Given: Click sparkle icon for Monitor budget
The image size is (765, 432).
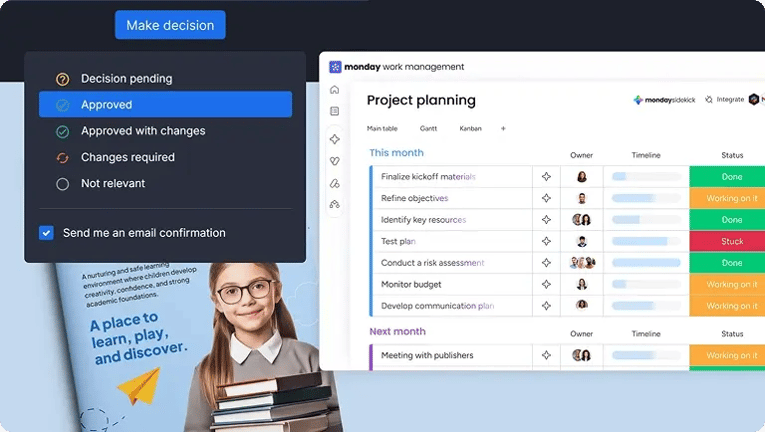Looking at the screenshot, I should 546,284.
